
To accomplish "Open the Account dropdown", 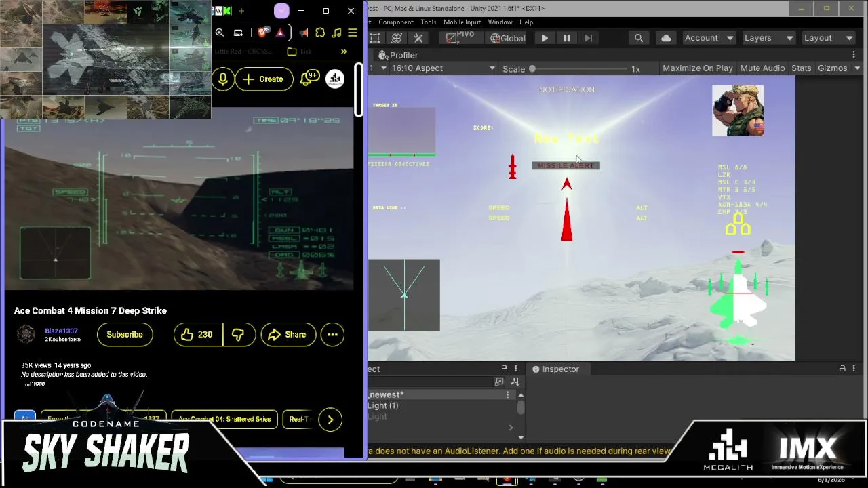I will (x=709, y=38).
